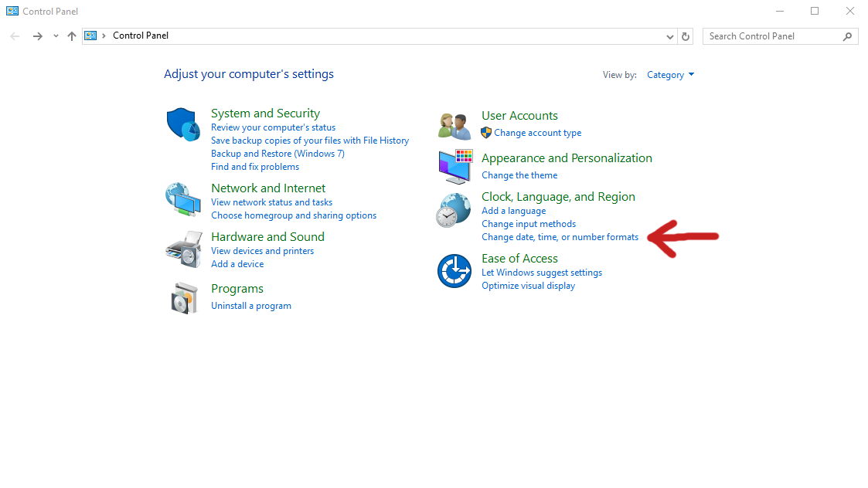This screenshot has height=488, width=868.
Task: Go up one level with up arrow
Action: point(72,36)
